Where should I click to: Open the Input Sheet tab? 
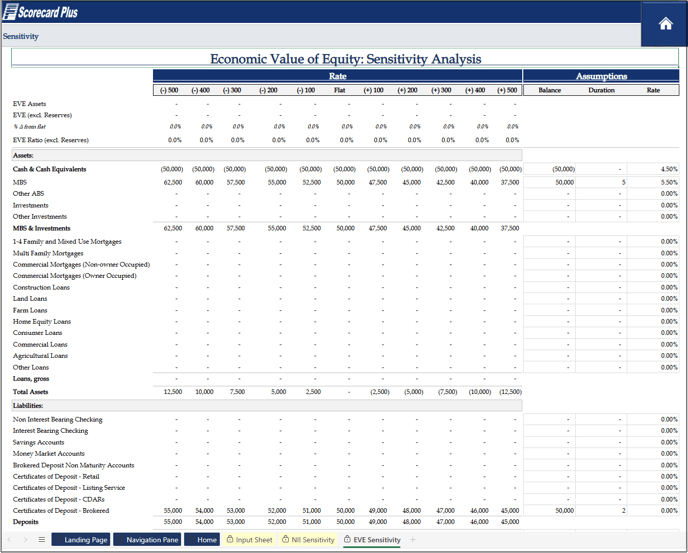[249, 540]
